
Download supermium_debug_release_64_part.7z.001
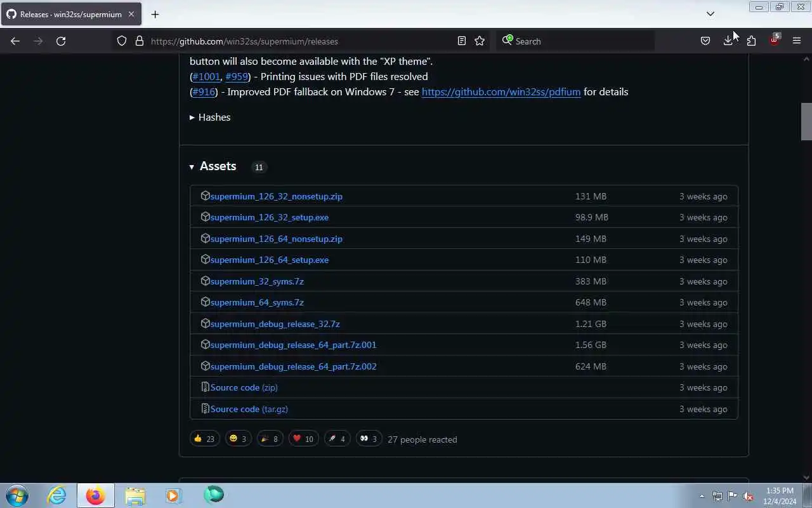click(x=294, y=345)
